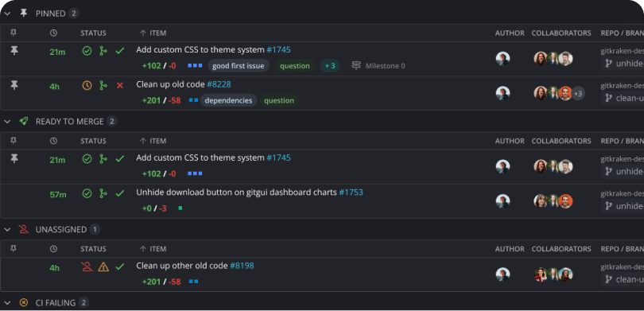Sort by the ITEM column in Pinned
The width and height of the screenshot is (644, 311).
153,33
